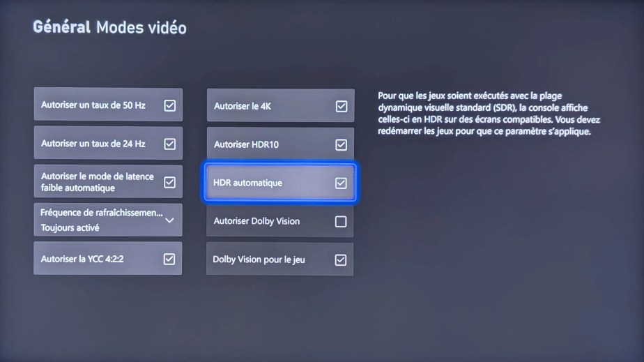Expand the 'Fréquence de rafraîchissemen...' chevron dropdown
The height and width of the screenshot is (362, 644).
coord(169,220)
